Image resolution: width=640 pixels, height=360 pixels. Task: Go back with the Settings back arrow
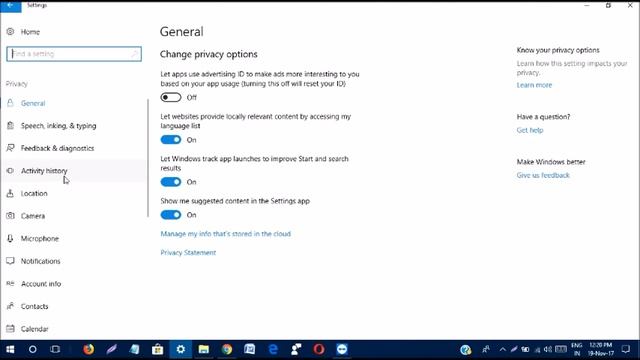click(11, 6)
